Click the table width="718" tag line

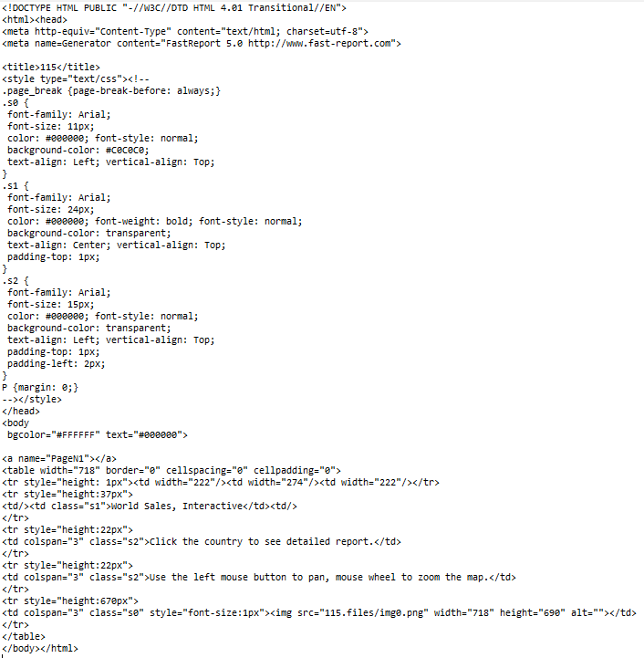[171, 470]
